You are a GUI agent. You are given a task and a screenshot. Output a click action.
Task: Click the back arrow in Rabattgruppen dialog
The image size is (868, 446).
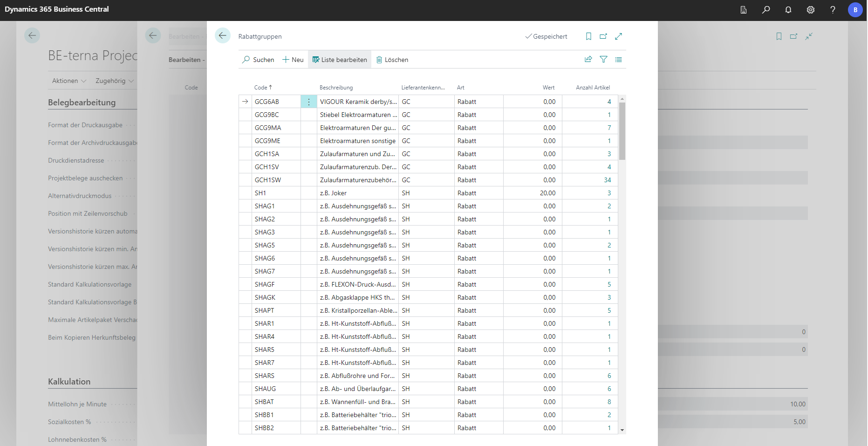pos(223,35)
